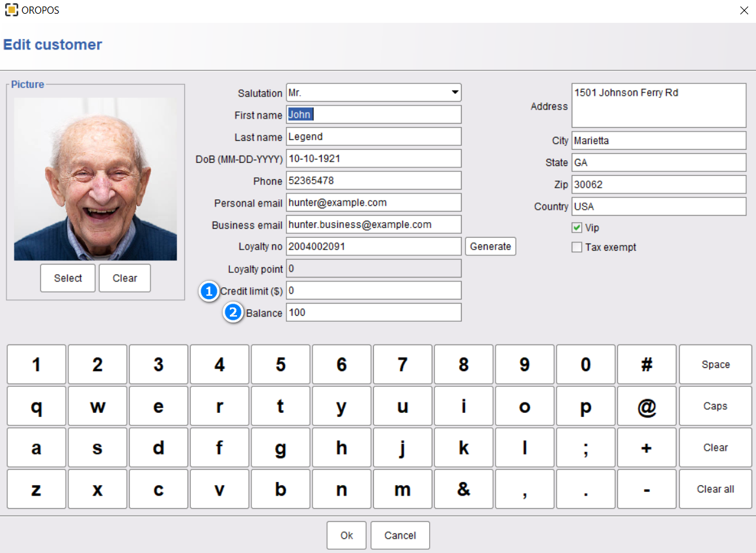Screen dimensions: 756x553
Task: Open the Salutation dropdown
Action: (374, 92)
